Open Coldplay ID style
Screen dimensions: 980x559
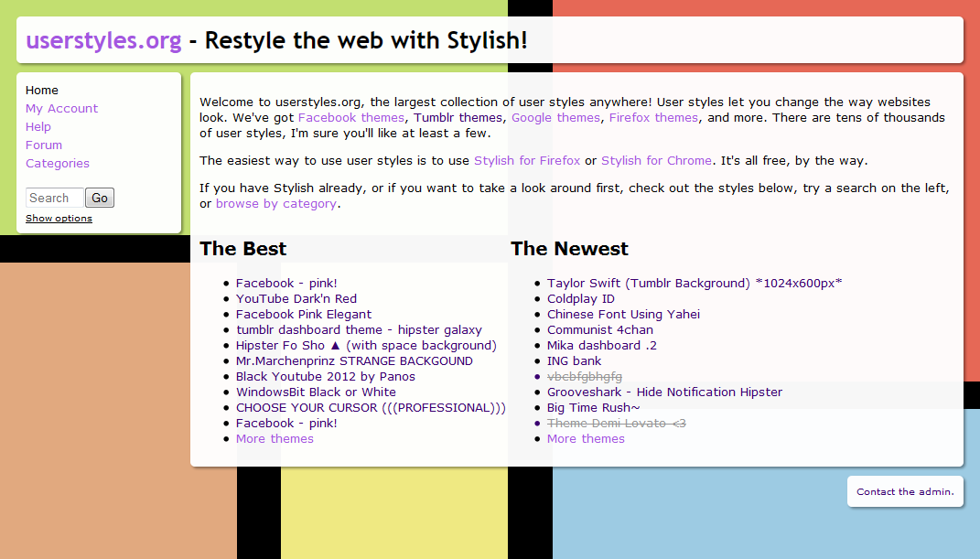[x=581, y=298]
